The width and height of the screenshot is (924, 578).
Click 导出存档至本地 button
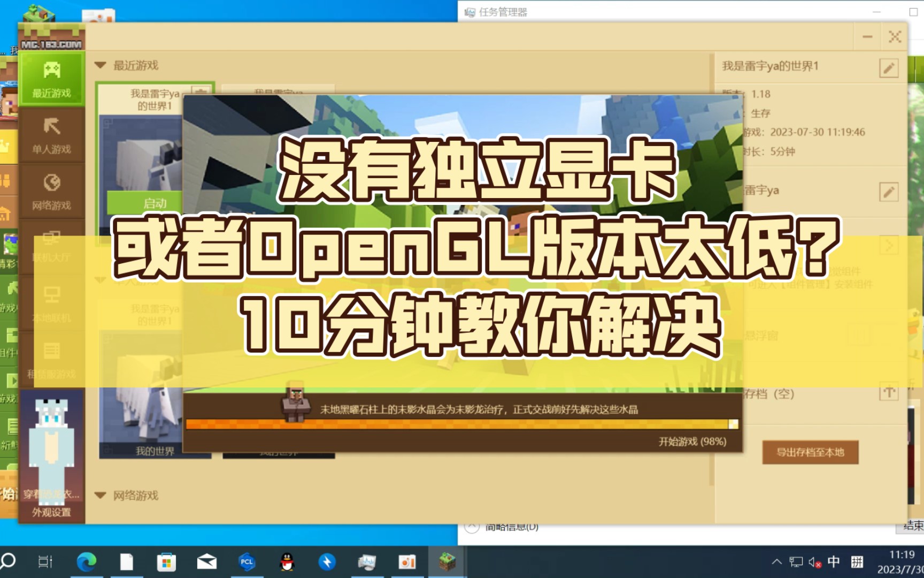[810, 452]
